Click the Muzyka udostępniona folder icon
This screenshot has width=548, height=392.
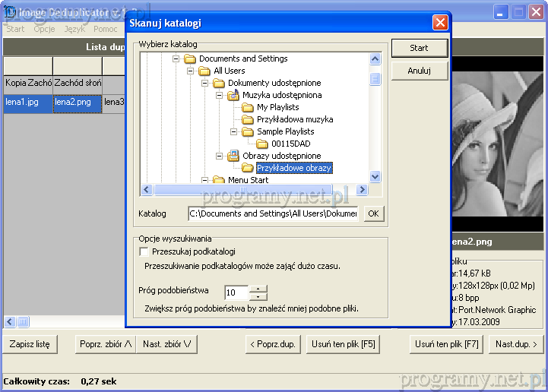click(x=233, y=95)
